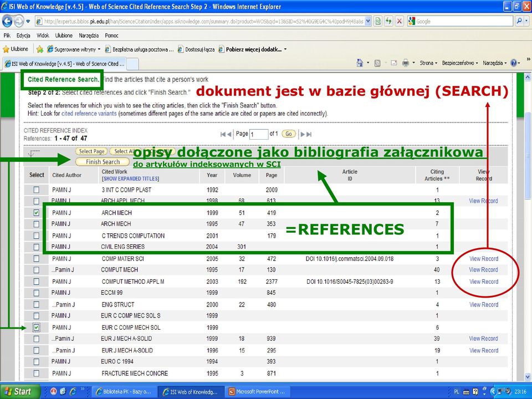The image size is (532, 399).
Task: Tick checkbox for ENG STRUCT row
Action: pos(37,304)
